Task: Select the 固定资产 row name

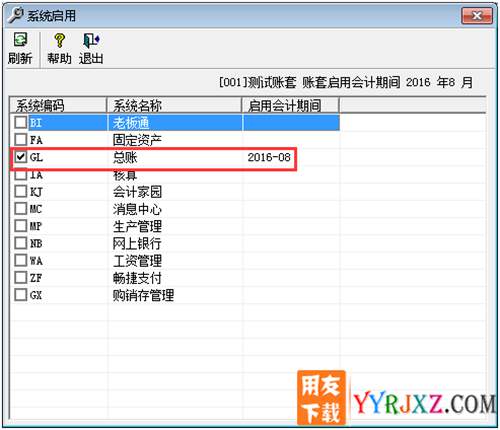Action: (137, 140)
